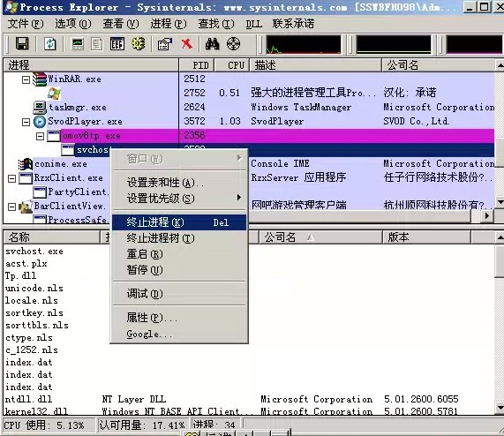This screenshot has height=436, width=504.
Task: Select acst.plx in the lower pane
Action: click(26, 264)
